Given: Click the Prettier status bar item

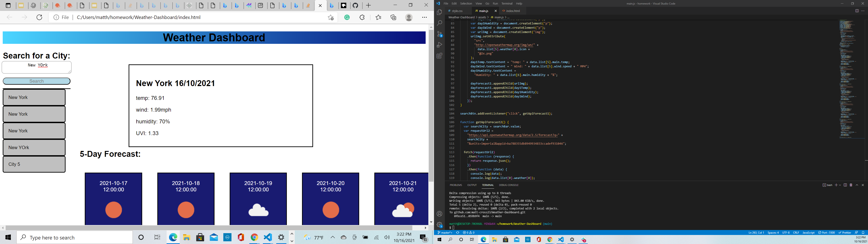Looking at the screenshot, I should [845, 232].
